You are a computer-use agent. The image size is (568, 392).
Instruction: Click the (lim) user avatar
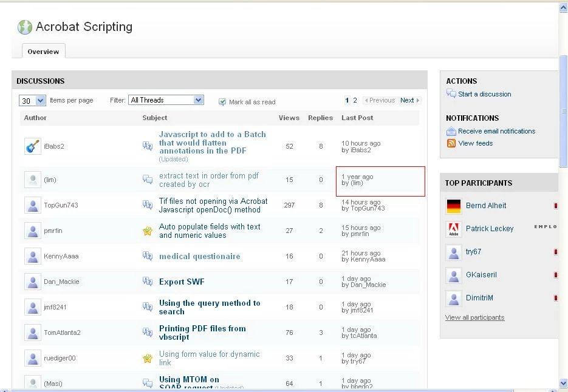(x=33, y=180)
